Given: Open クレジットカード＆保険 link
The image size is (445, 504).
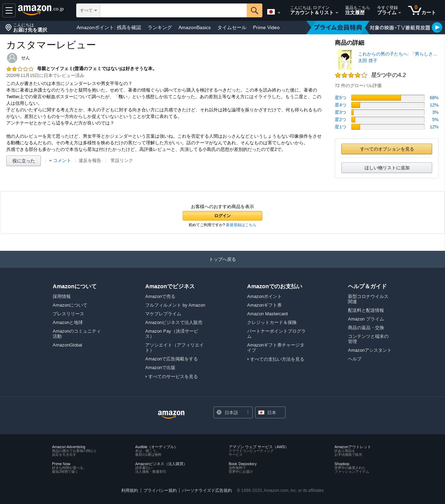Looking at the screenshot, I should click(x=272, y=323).
